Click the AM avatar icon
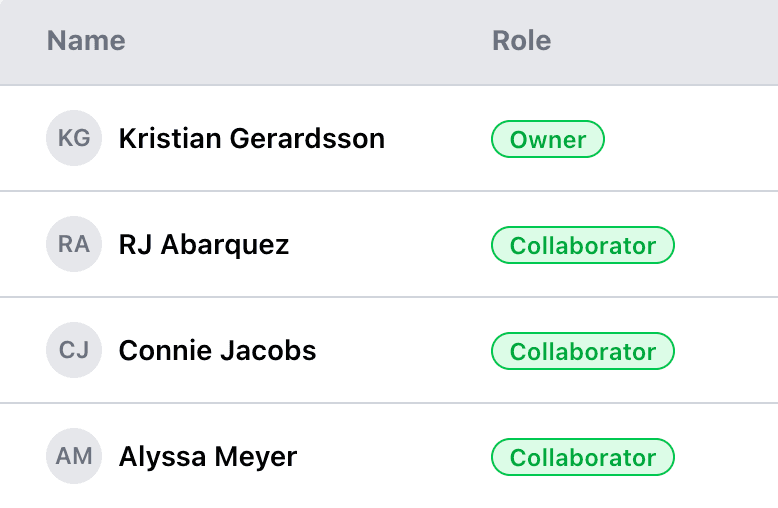Image resolution: width=778 pixels, height=508 pixels. [74, 456]
